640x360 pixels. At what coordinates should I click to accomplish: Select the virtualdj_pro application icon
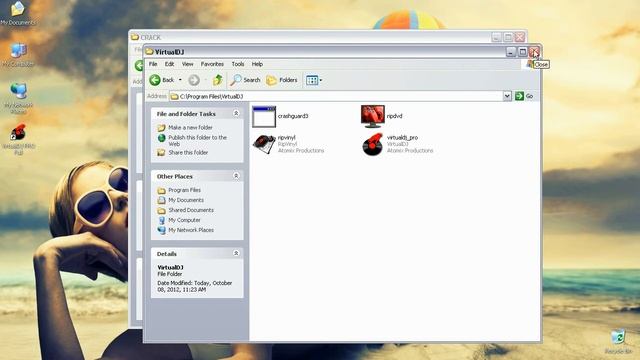[x=373, y=144]
